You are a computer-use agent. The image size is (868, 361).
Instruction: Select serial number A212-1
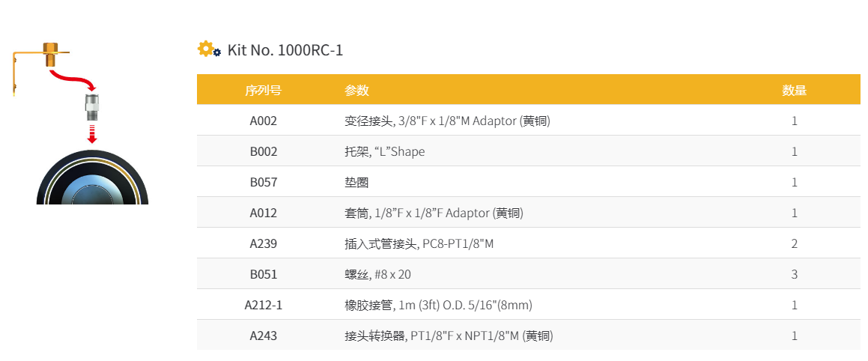(x=263, y=305)
